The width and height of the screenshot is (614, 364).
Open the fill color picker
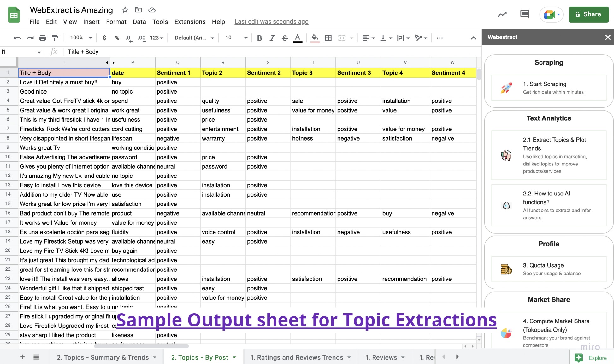pyautogui.click(x=315, y=38)
